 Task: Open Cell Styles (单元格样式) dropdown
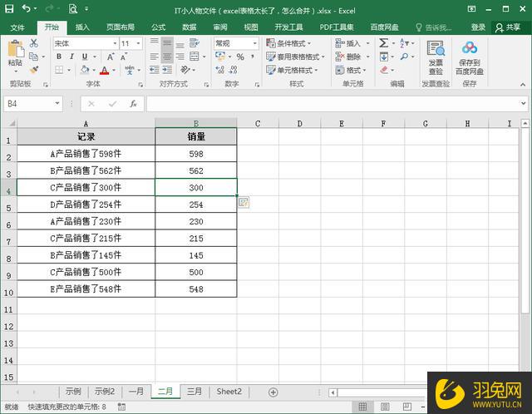pos(292,70)
